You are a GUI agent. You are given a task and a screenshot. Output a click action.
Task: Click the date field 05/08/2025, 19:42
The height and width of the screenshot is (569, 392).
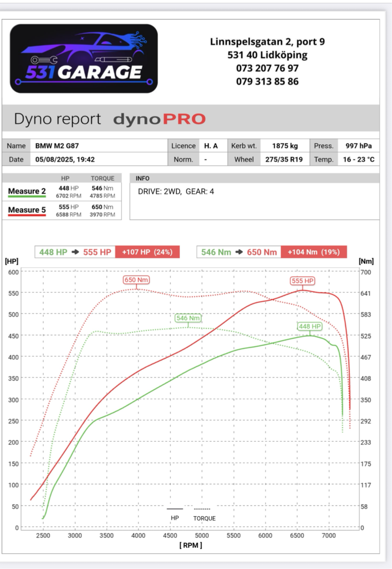[65, 159]
